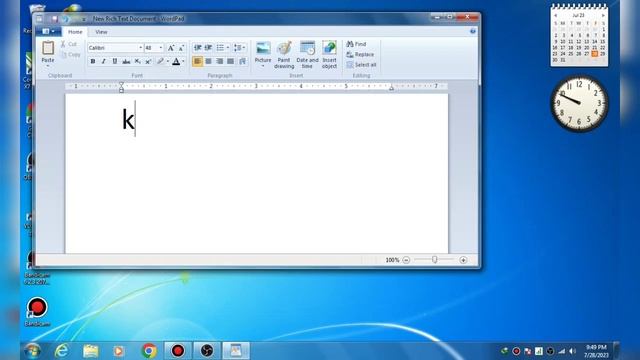The width and height of the screenshot is (640, 360).
Task: Open the line spacing dropdown
Action: [x=240, y=48]
